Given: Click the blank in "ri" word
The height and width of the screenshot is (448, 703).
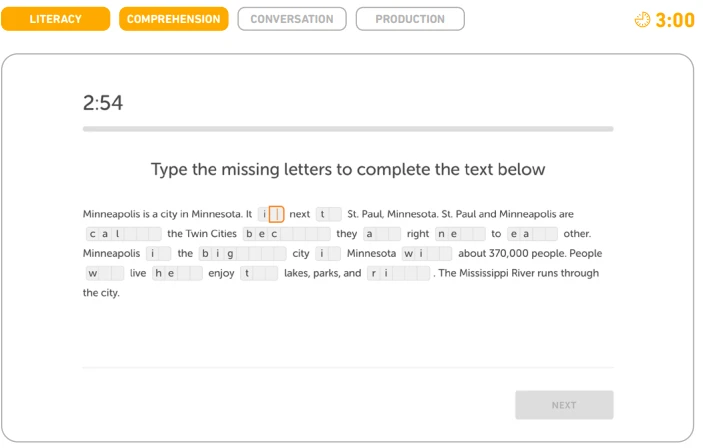Looking at the screenshot, I should (398, 273).
